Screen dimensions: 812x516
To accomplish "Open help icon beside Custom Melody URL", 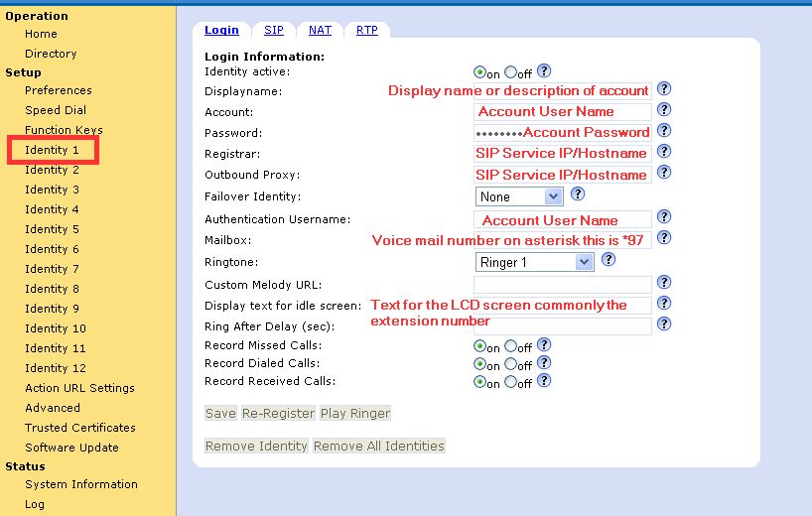I will (x=664, y=282).
